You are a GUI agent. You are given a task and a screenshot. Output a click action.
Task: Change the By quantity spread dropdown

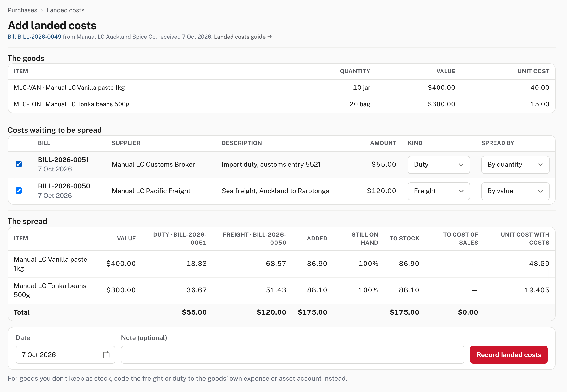515,165
